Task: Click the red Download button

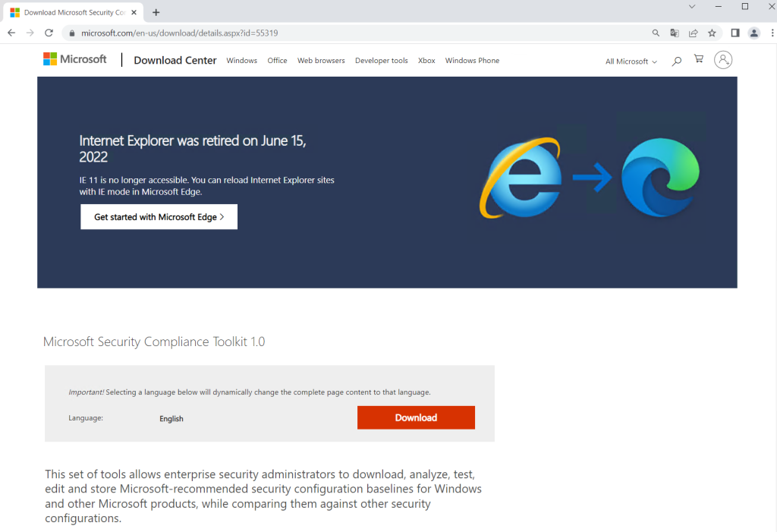Action: click(417, 417)
